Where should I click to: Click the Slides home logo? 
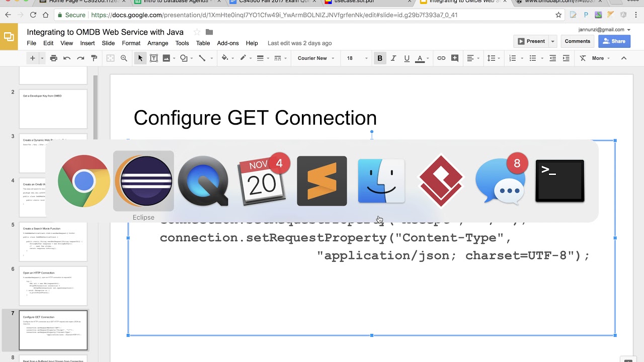point(9,37)
